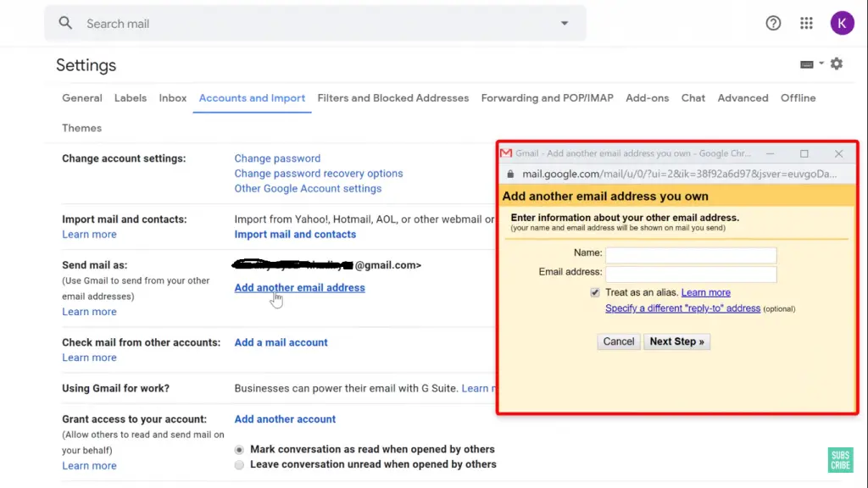Click the Subscribe badge
This screenshot has height=488, width=868.
[840, 460]
